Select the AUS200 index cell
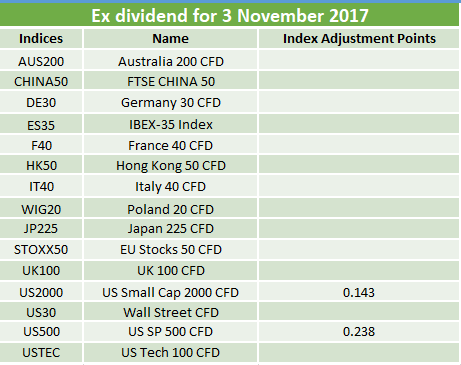Image resolution: width=461 pixels, height=365 pixels. coord(41,61)
